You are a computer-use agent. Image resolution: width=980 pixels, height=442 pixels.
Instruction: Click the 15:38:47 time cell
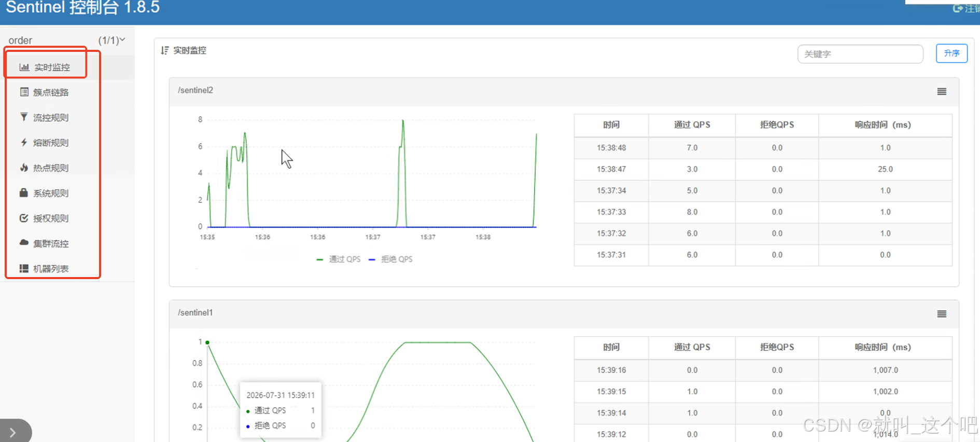coord(611,169)
